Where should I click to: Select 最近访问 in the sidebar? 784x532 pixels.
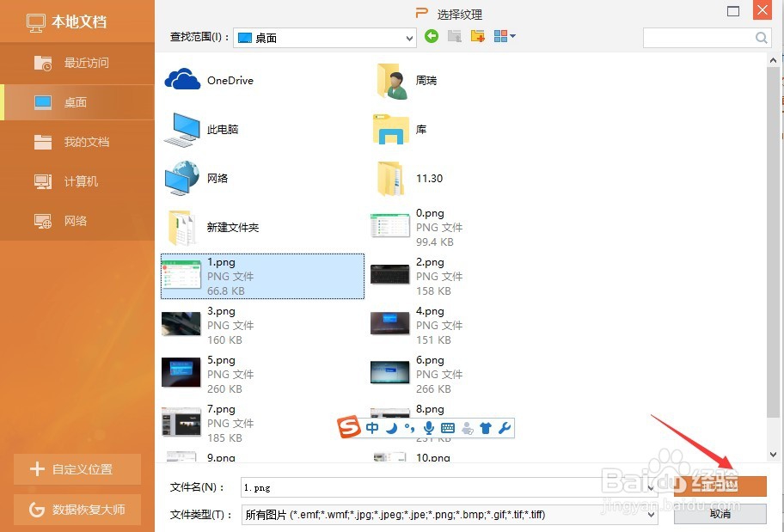[77, 63]
